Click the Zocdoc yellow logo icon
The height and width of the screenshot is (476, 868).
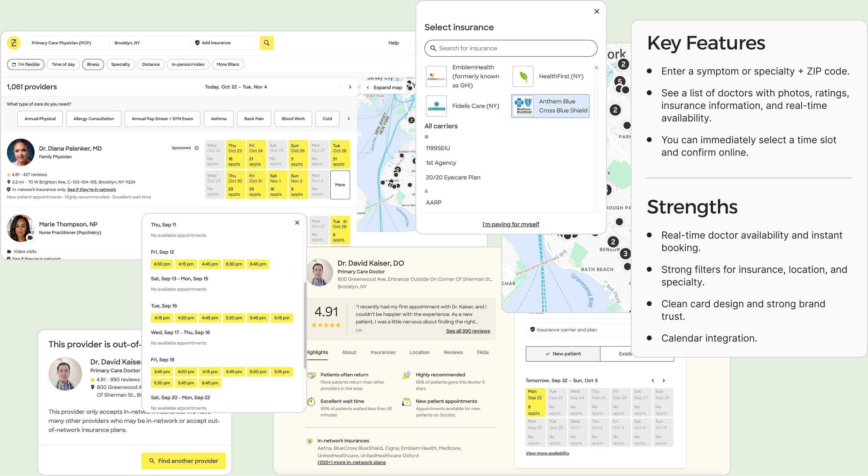14,43
